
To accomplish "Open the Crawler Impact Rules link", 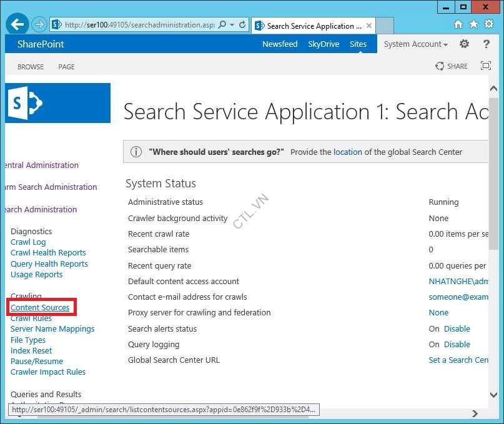I will point(48,372).
